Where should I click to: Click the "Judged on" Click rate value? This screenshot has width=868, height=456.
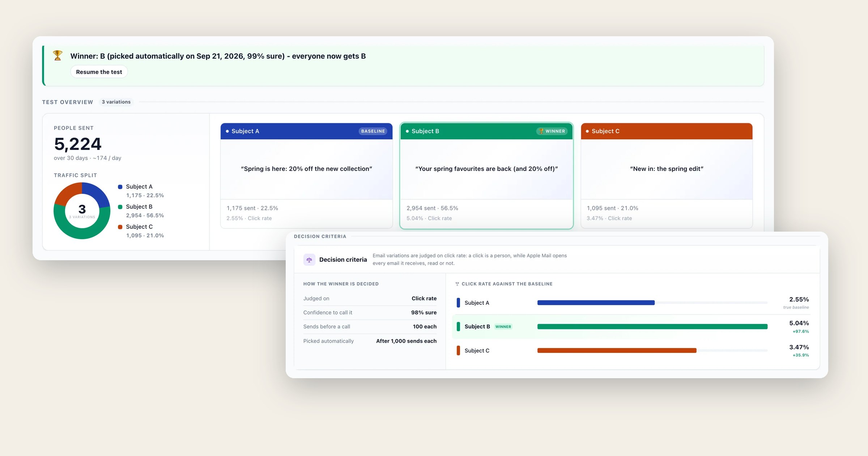424,298
